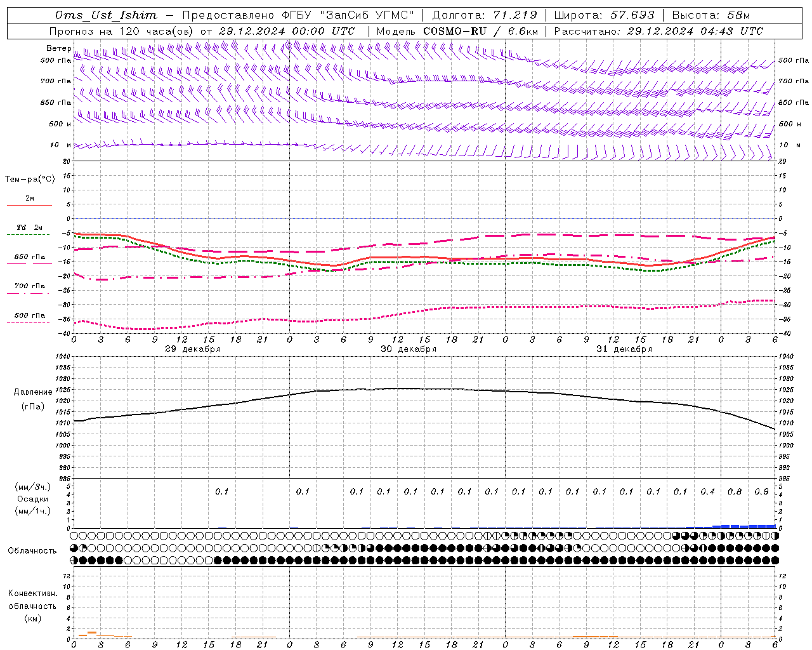This screenshot has width=812, height=650.
Task: Click the 850 гПа temperature legend entry
Action: pos(29,260)
